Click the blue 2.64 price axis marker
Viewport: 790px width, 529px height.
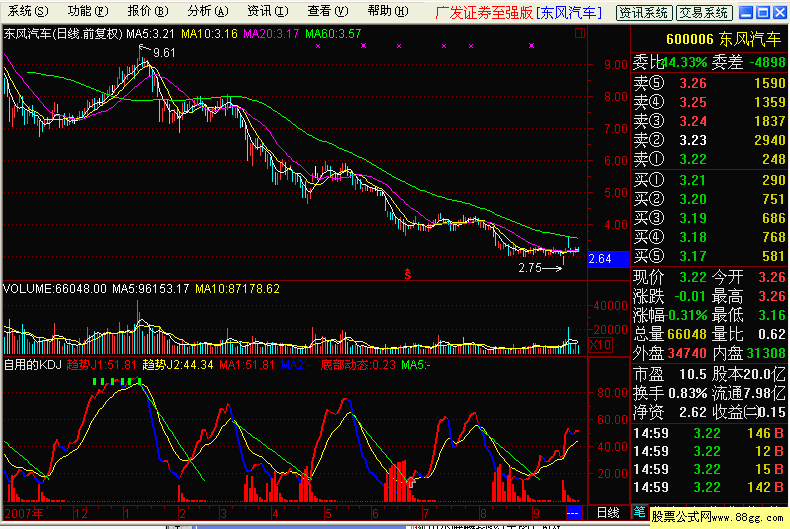tap(609, 259)
